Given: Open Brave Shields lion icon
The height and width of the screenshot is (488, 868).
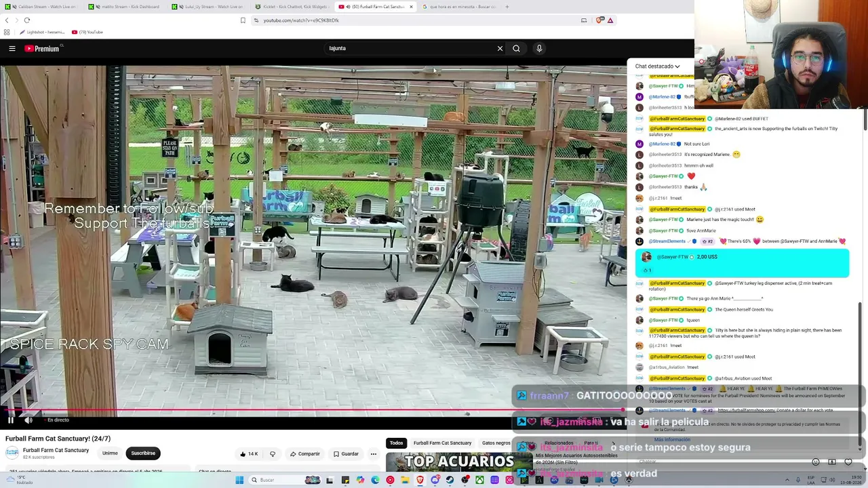Looking at the screenshot, I should click(x=599, y=20).
